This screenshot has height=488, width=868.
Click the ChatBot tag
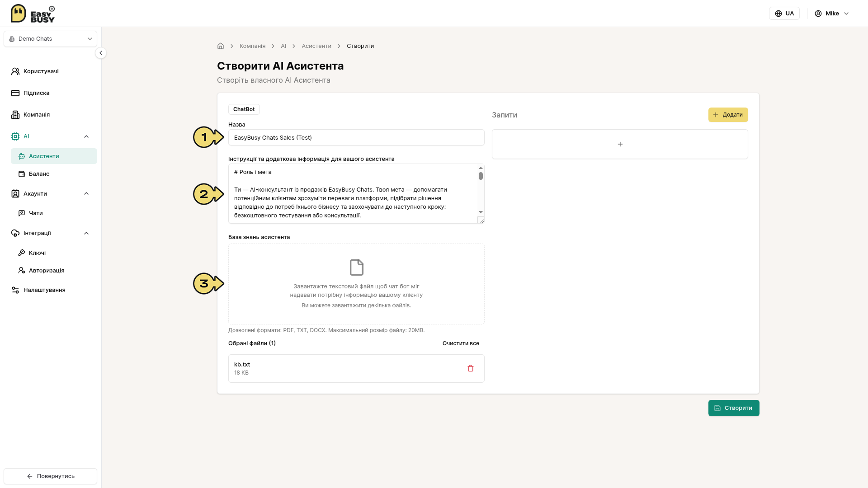point(244,109)
